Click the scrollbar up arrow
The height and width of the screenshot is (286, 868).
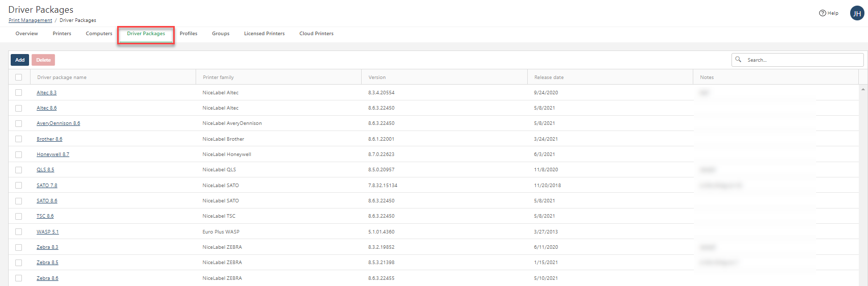click(863, 89)
